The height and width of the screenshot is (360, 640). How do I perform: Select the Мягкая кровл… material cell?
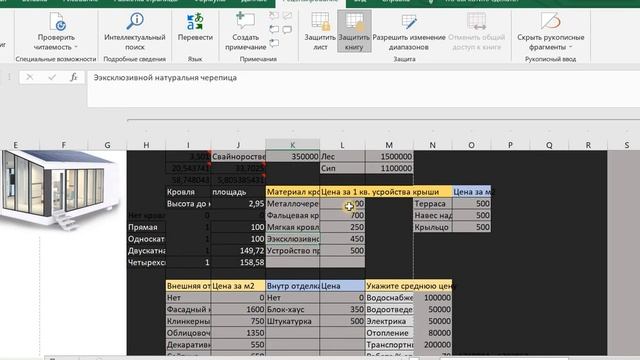[x=293, y=227]
